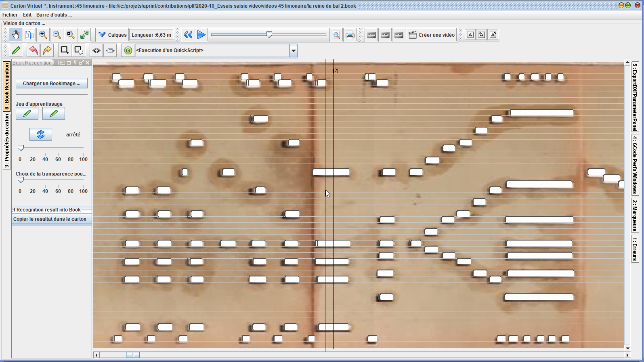The height and width of the screenshot is (362, 644).
Task: Click the [2] marker label on the book
Action: coord(336,71)
